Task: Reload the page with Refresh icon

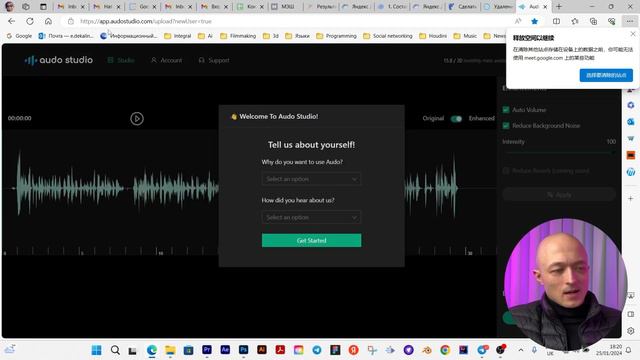Action: click(x=30, y=21)
